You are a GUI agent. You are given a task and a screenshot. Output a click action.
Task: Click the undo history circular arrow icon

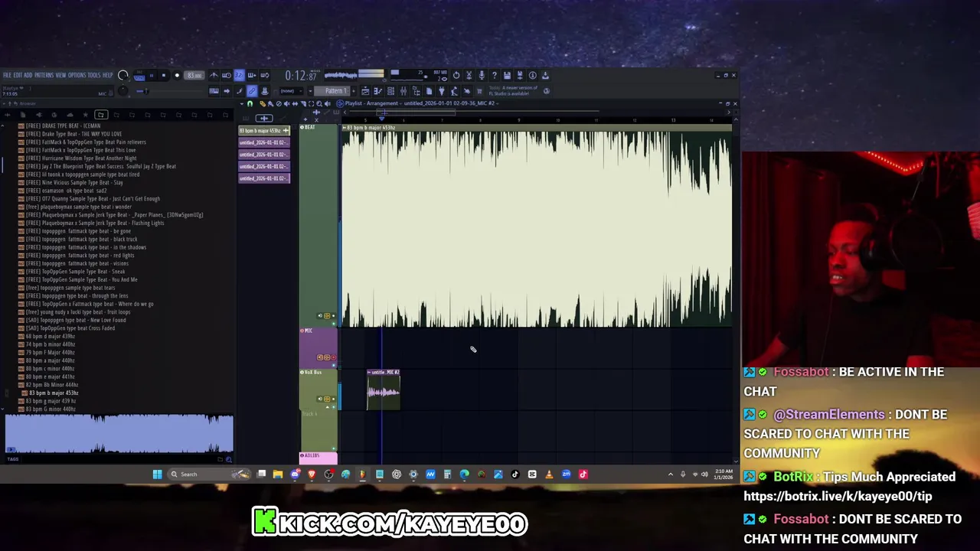pyautogui.click(x=456, y=75)
